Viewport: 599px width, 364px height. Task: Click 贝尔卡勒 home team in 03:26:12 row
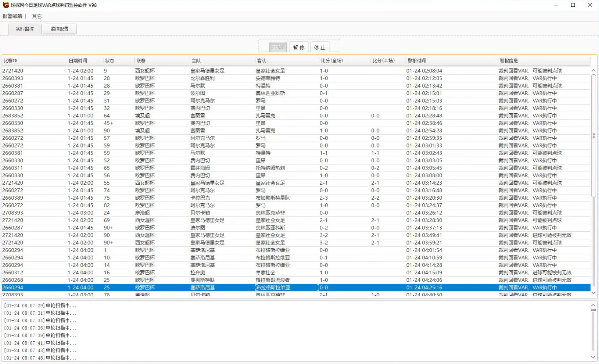click(x=200, y=213)
